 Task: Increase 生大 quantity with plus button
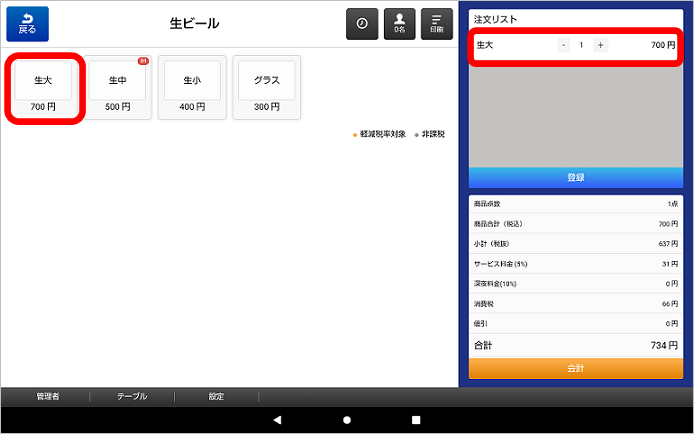coord(600,45)
